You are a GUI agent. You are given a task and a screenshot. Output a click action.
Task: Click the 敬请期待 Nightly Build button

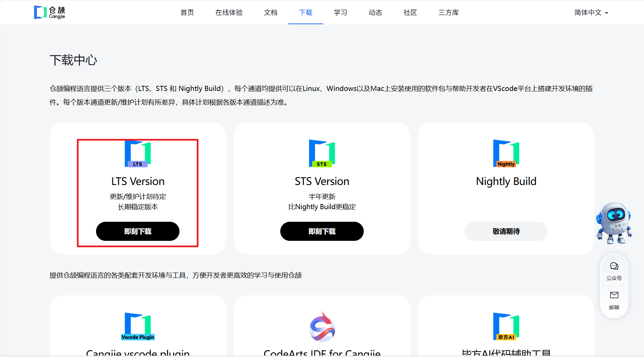click(x=506, y=231)
